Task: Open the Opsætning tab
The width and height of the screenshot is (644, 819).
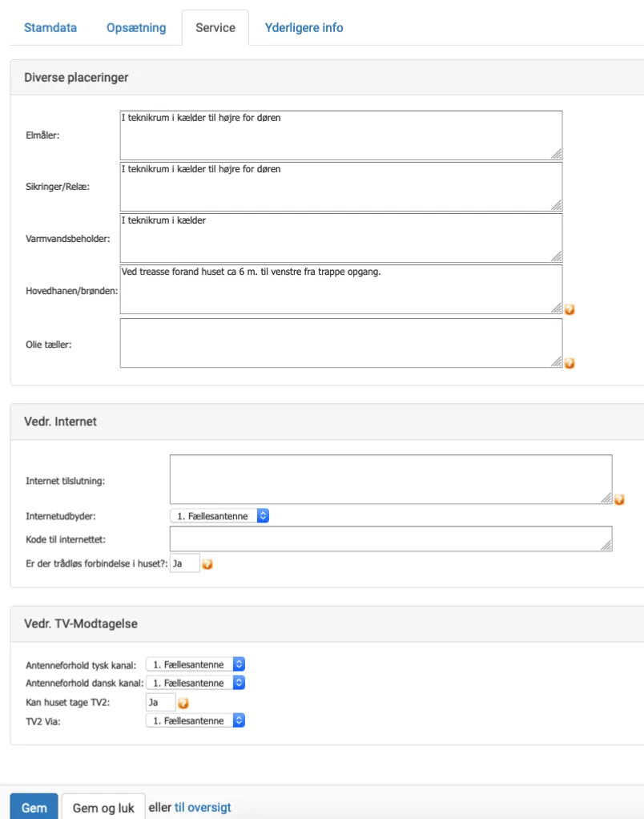Action: tap(136, 27)
